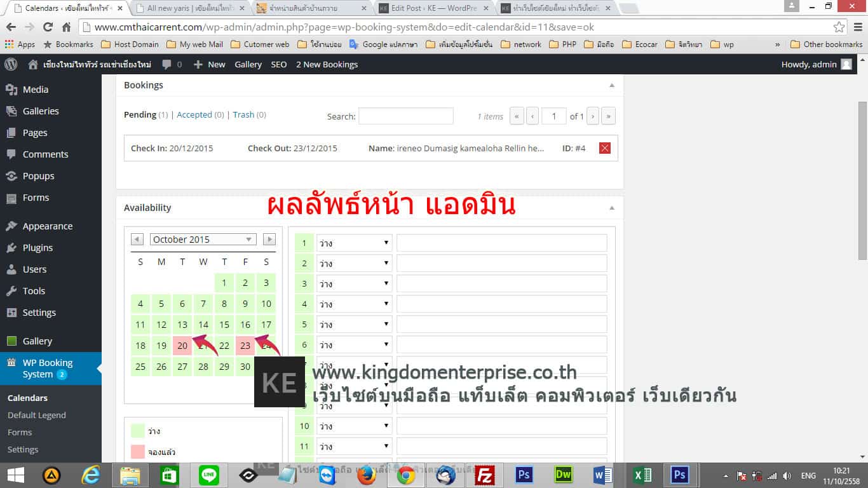Click the WordPress logo in admin bar
The height and width of the screenshot is (488, 868).
point(11,64)
